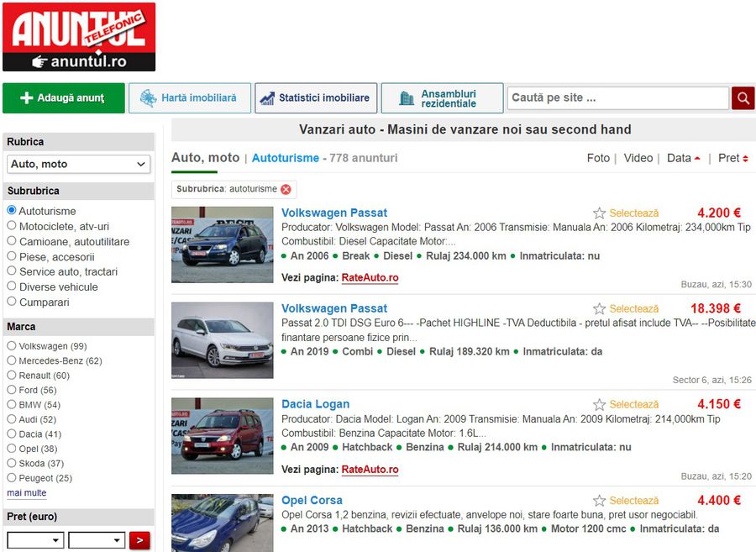
Task: Click the anuntul.ro logo
Action: click(x=78, y=37)
